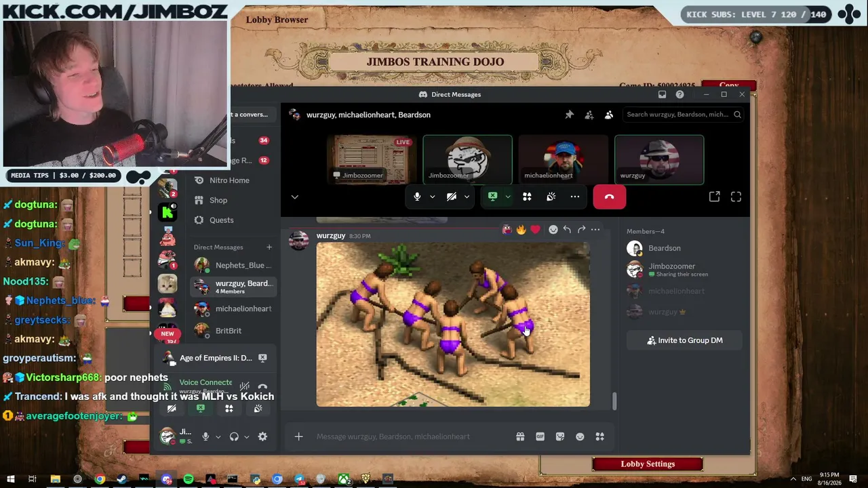Open output device dropdown in user panel
The width and height of the screenshot is (868, 488).
[x=246, y=436]
